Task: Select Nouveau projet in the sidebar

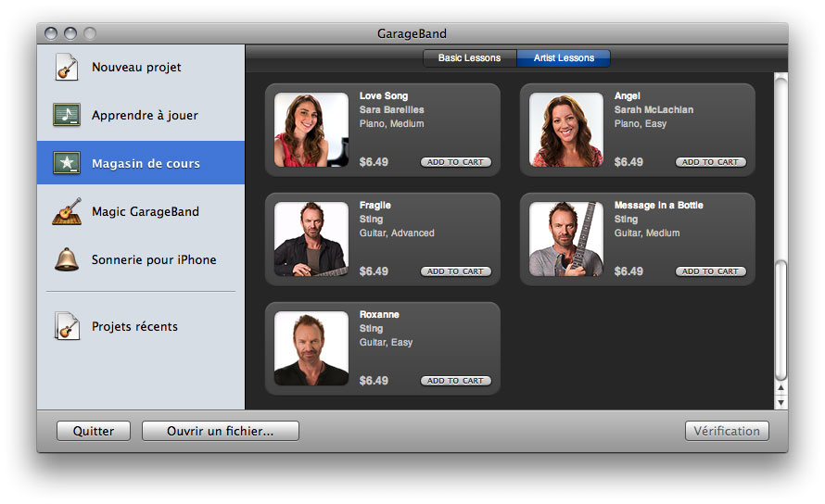Action: (141, 68)
